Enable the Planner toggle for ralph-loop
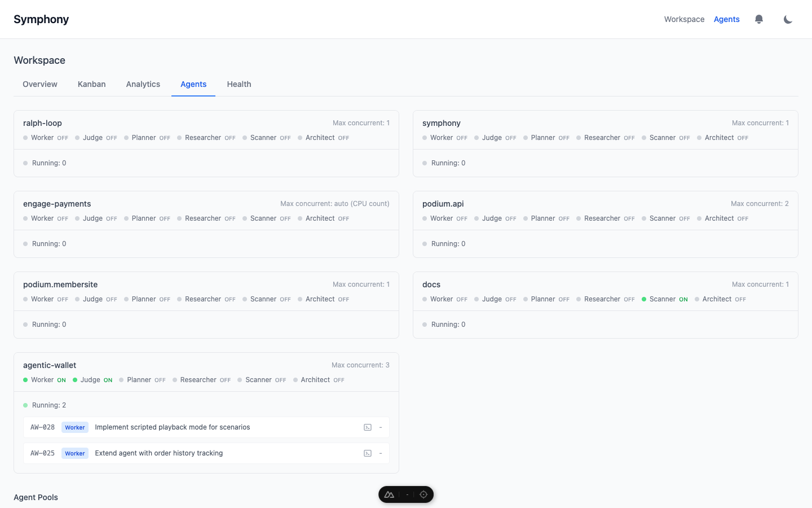 pyautogui.click(x=144, y=137)
